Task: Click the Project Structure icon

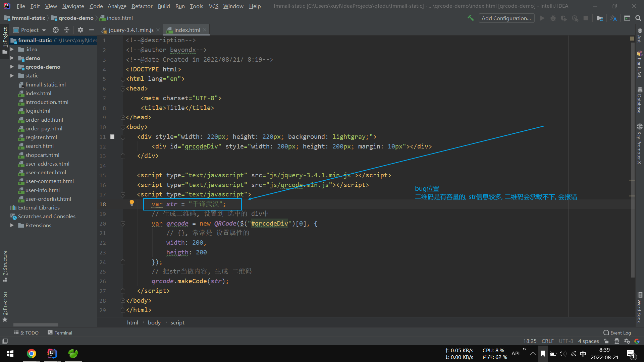Action: click(x=599, y=18)
